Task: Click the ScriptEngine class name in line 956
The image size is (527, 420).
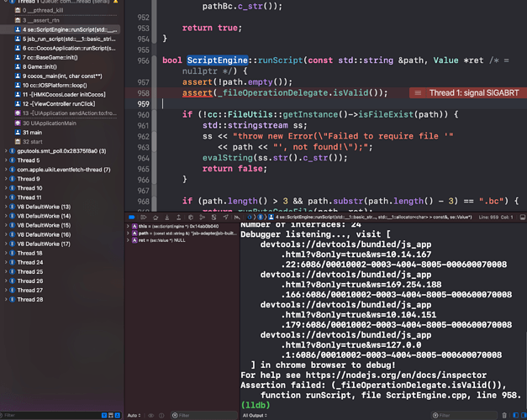Action: pyautogui.click(x=217, y=60)
